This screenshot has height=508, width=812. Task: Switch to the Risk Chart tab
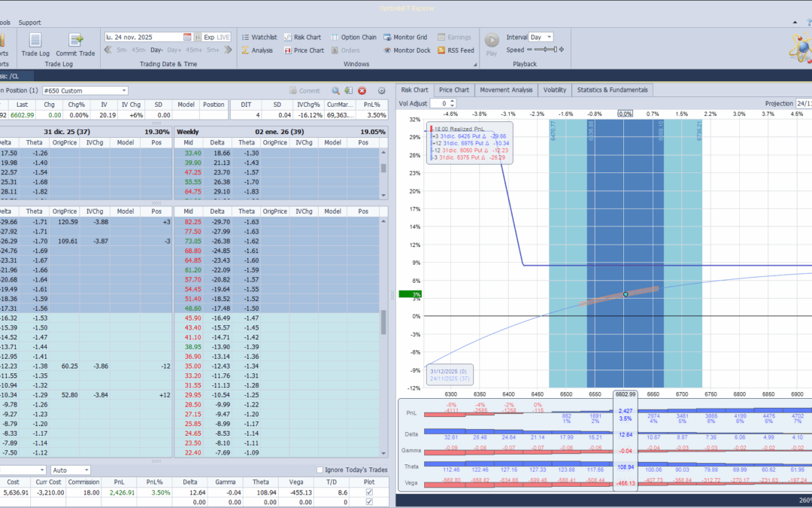pos(415,90)
